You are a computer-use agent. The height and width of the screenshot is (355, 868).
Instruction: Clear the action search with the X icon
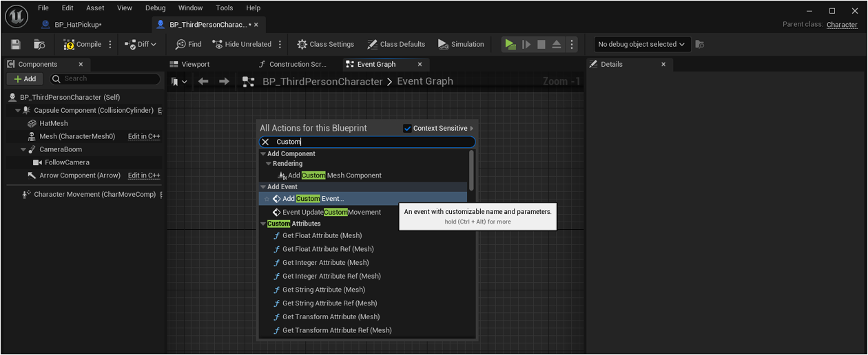point(265,142)
